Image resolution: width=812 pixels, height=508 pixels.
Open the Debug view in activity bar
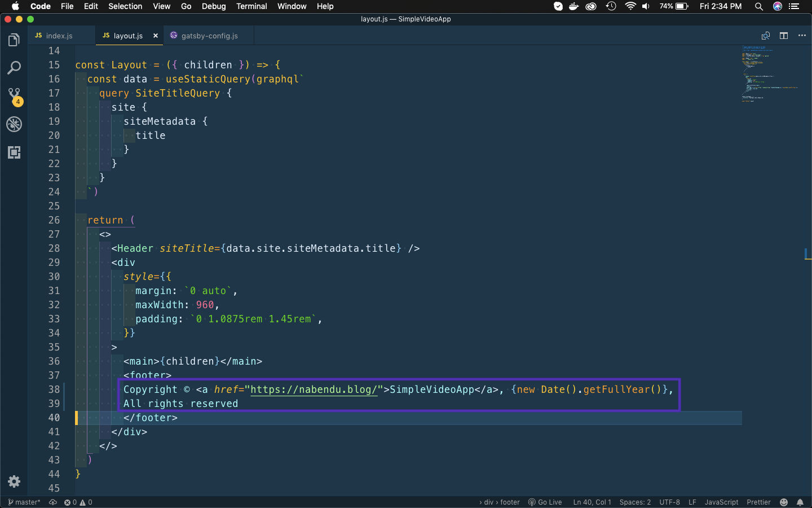[14, 124]
